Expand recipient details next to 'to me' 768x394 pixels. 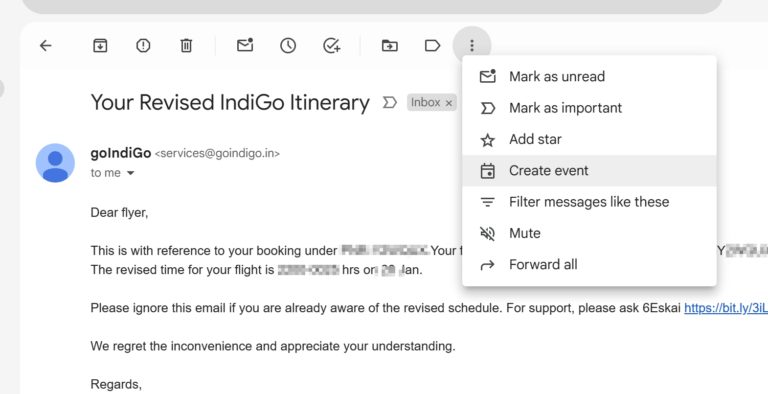click(130, 173)
